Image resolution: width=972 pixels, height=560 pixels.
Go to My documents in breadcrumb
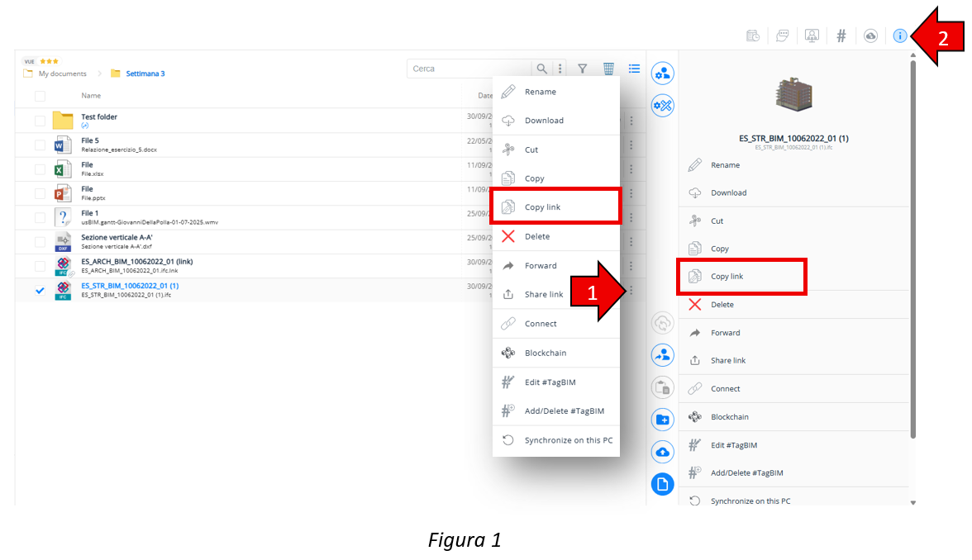coord(62,74)
